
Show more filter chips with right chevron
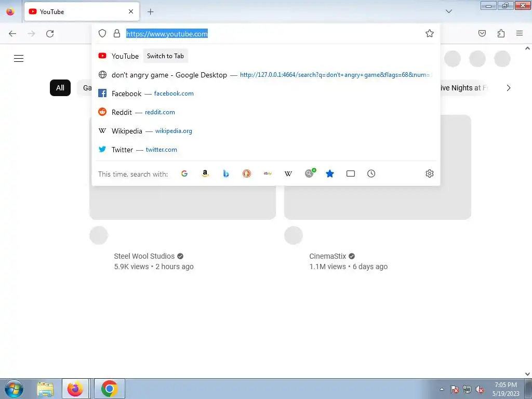[x=508, y=88]
